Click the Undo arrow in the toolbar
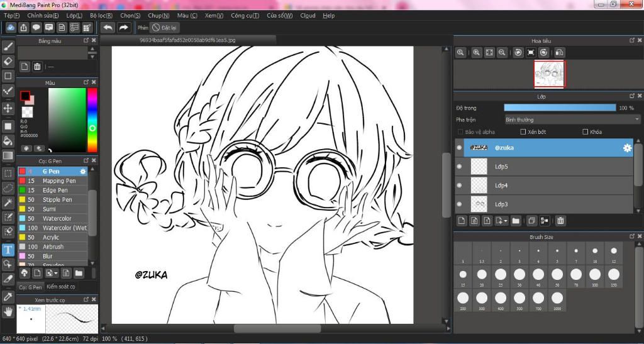This screenshot has height=344, width=644. 108,28
